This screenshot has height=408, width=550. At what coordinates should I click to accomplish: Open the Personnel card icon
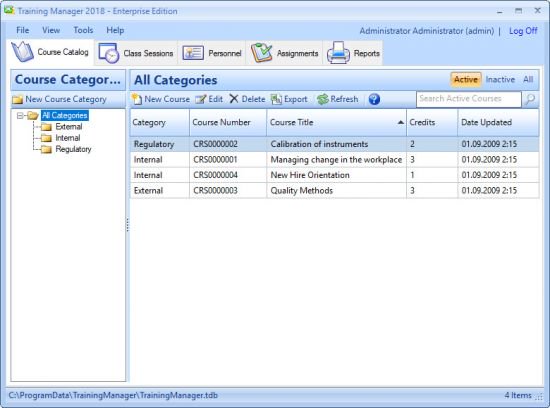pyautogui.click(x=193, y=53)
